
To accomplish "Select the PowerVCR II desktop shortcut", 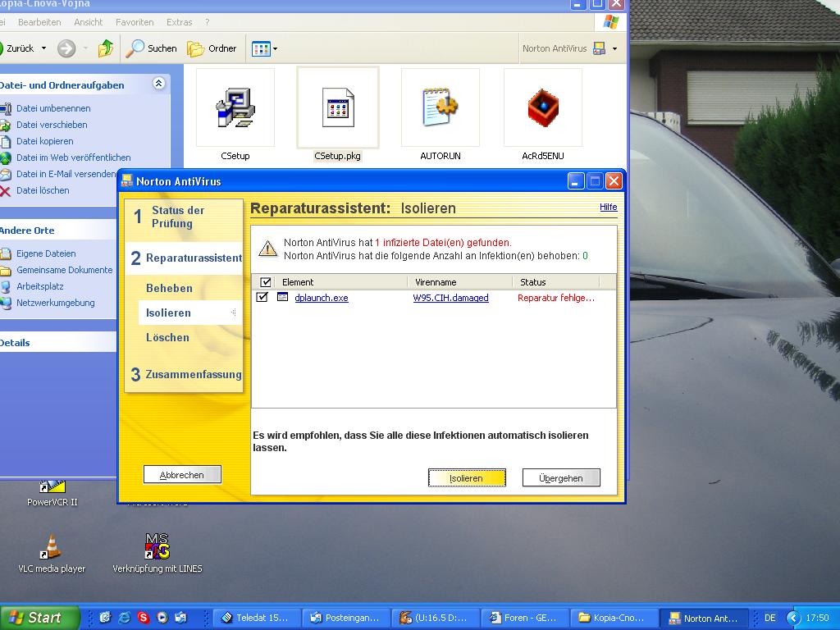I will click(52, 493).
